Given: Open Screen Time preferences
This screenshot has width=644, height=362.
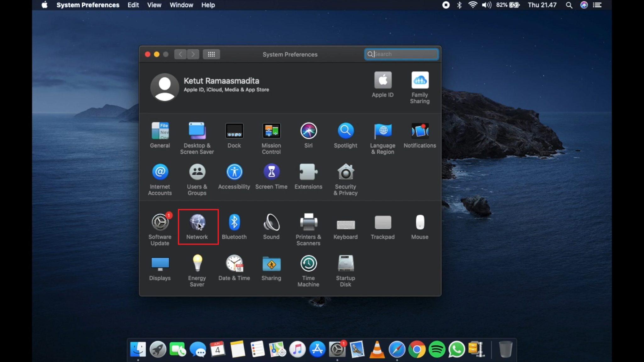Looking at the screenshot, I should pos(271,176).
